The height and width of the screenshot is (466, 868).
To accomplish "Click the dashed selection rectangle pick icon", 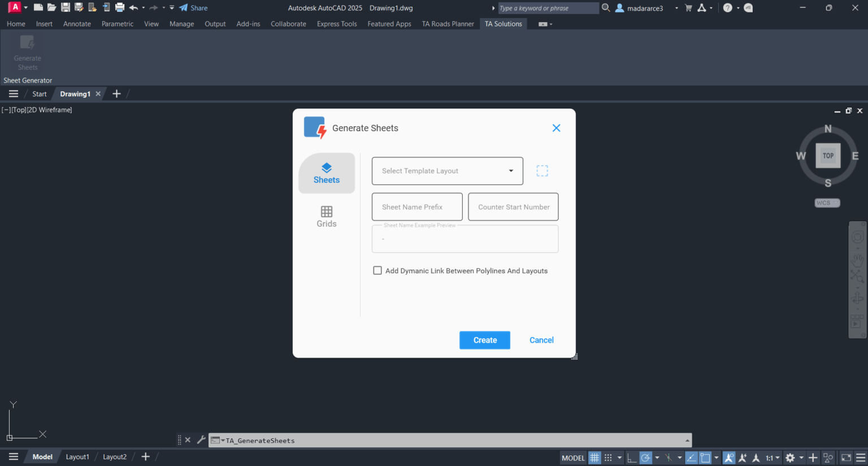I will pos(542,171).
